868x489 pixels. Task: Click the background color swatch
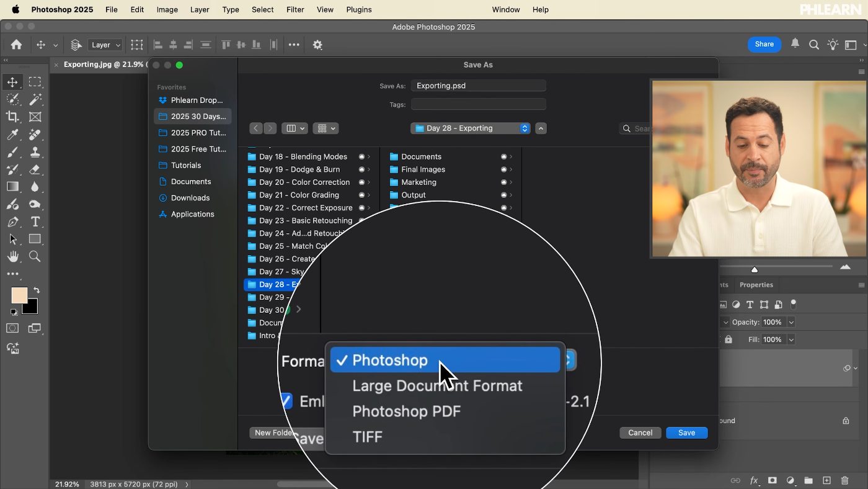point(32,308)
